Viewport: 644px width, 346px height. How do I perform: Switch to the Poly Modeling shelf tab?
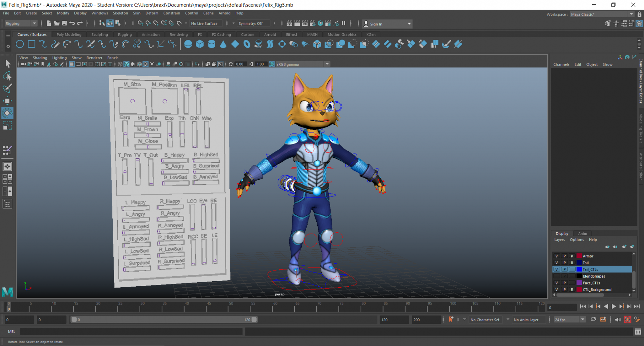(69, 35)
